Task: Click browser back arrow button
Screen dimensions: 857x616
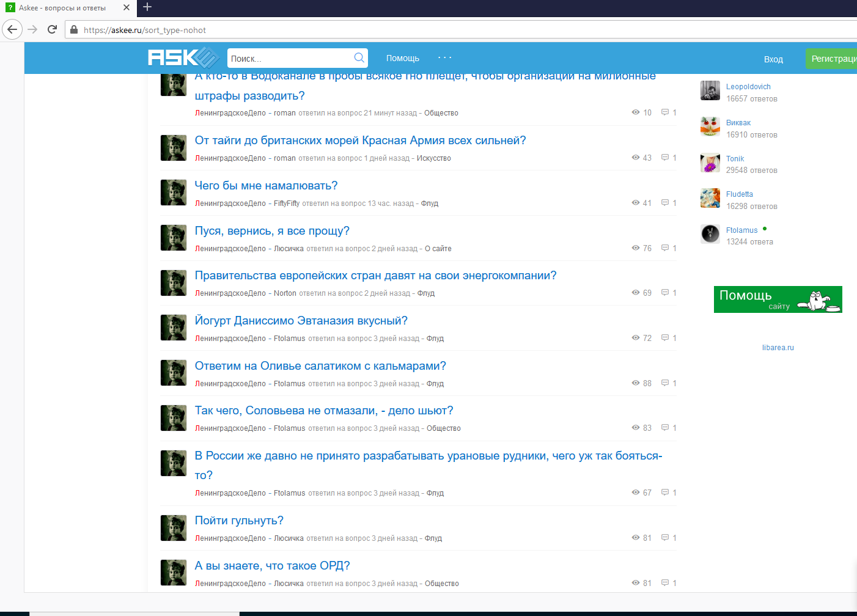Action: coord(12,29)
